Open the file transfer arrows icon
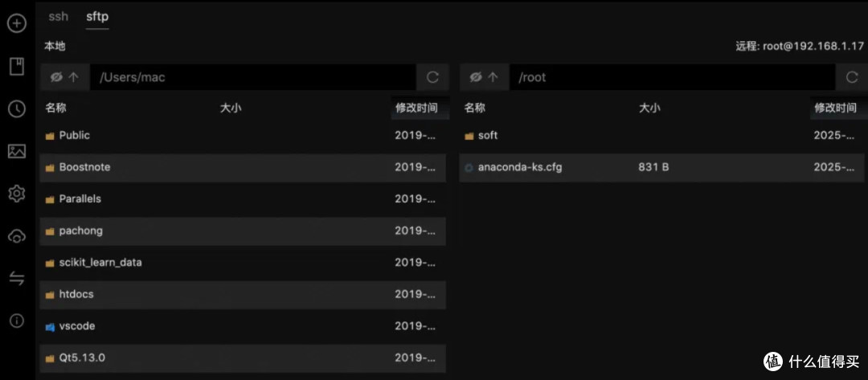The width and height of the screenshot is (868, 380). [17, 278]
